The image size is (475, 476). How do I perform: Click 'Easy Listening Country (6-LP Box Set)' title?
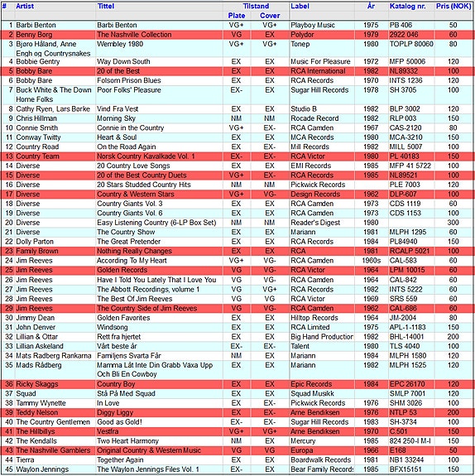(156, 223)
